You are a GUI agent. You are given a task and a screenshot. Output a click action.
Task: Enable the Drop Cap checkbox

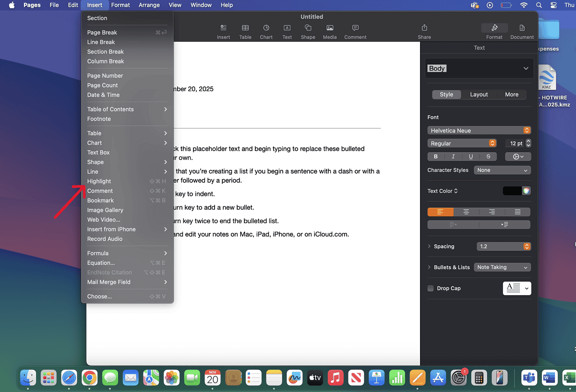(431, 288)
